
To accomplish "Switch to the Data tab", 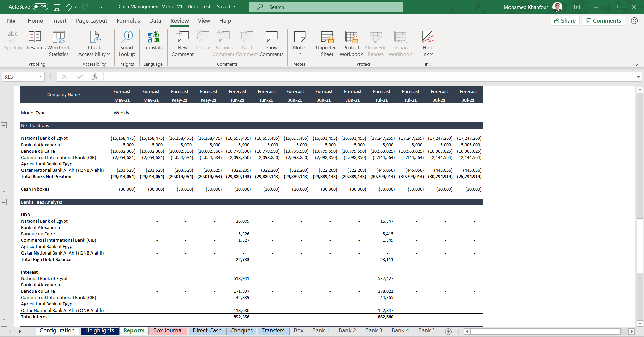I will click(x=155, y=21).
